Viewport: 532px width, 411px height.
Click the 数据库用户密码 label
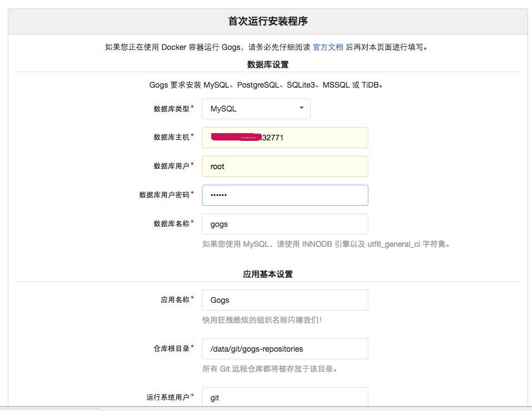[164, 195]
